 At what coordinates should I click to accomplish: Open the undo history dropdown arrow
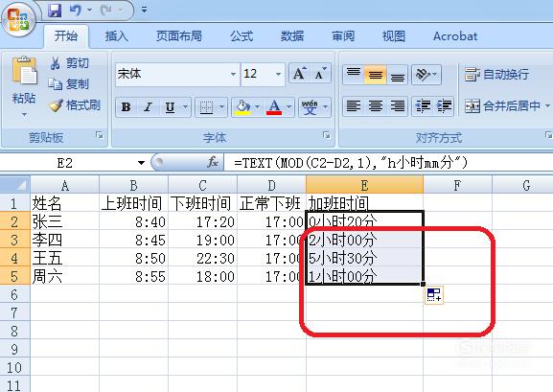click(x=89, y=11)
